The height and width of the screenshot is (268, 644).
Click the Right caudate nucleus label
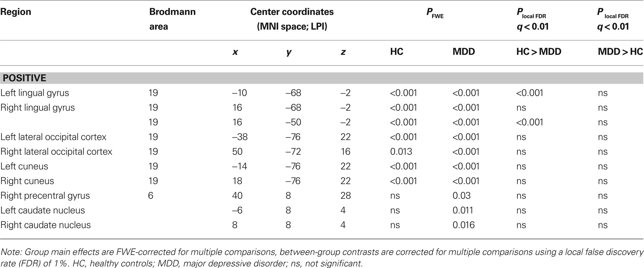tap(46, 225)
